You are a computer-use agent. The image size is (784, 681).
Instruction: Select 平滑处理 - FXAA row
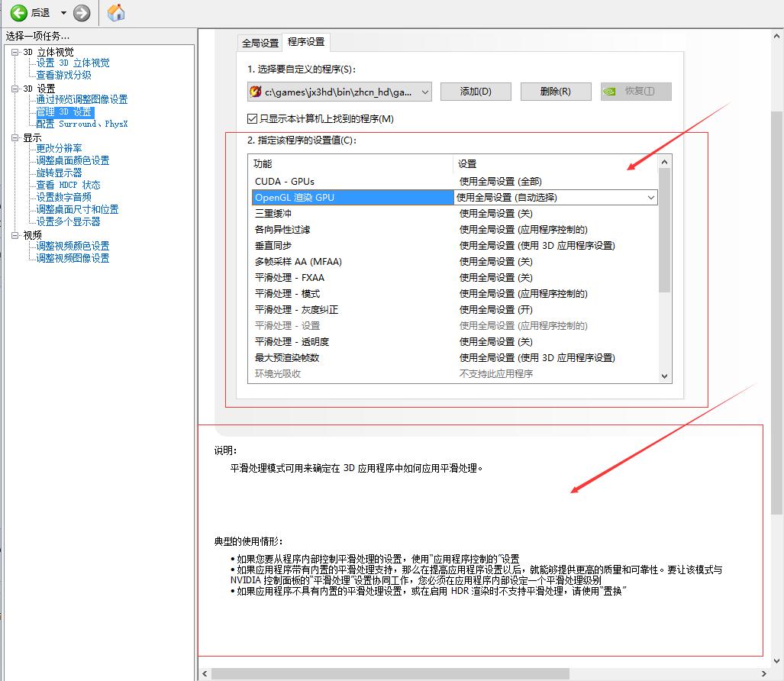click(454, 277)
